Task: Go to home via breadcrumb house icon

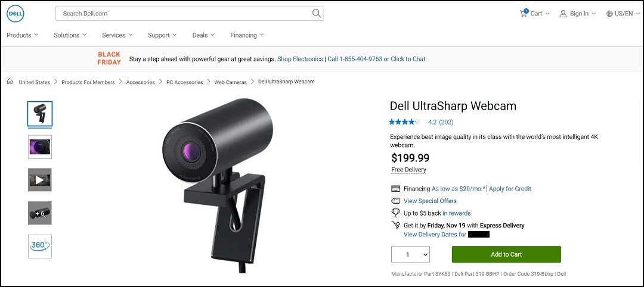Action: pyautogui.click(x=10, y=82)
